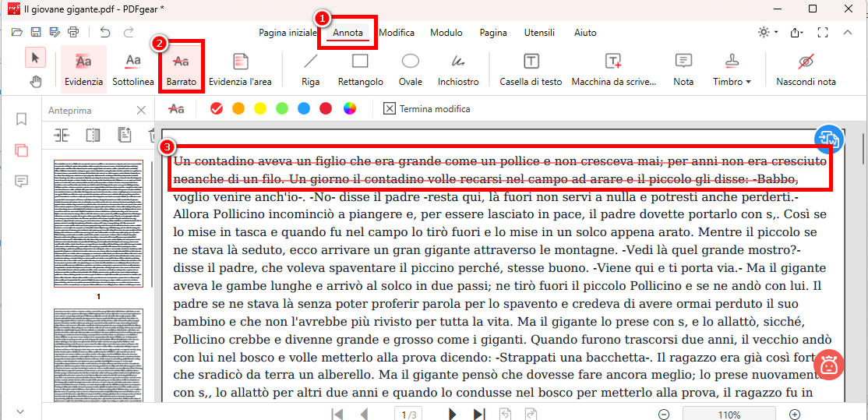Select page 1 thumbnail
This screenshot has height=420, width=868.
(x=98, y=224)
